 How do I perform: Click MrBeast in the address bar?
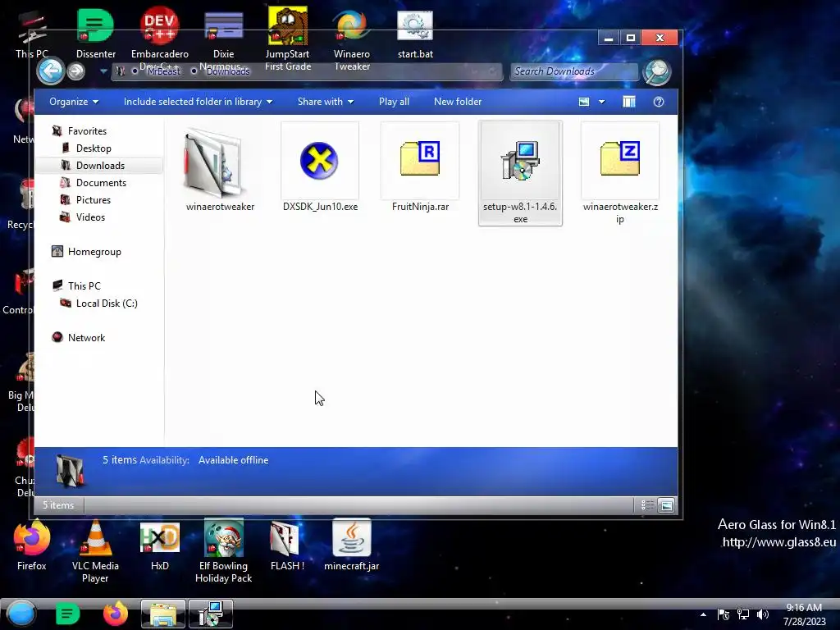tap(164, 71)
